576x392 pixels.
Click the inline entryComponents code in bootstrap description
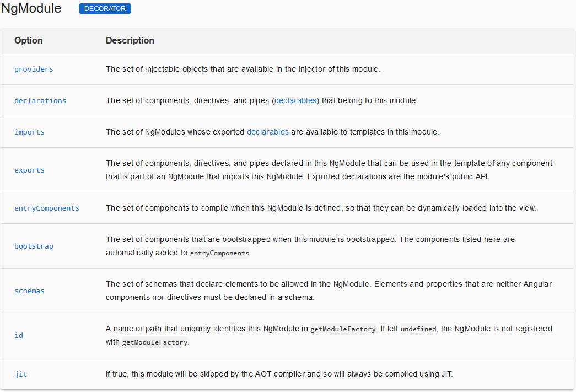[x=219, y=253]
